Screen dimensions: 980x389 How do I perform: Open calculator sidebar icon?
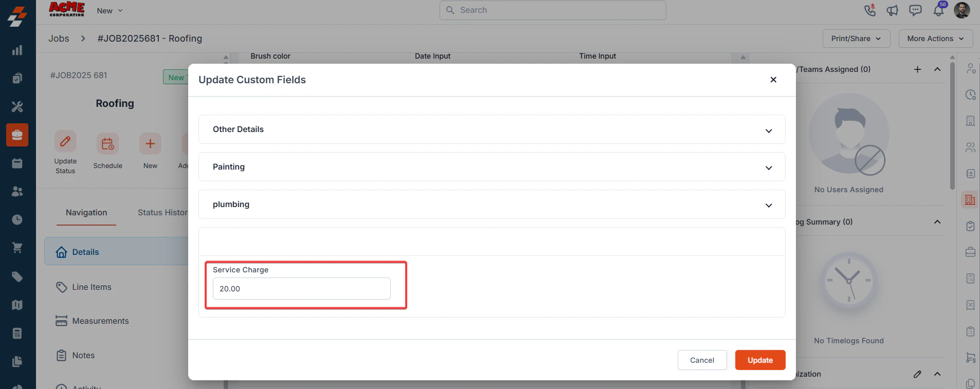tap(17, 333)
